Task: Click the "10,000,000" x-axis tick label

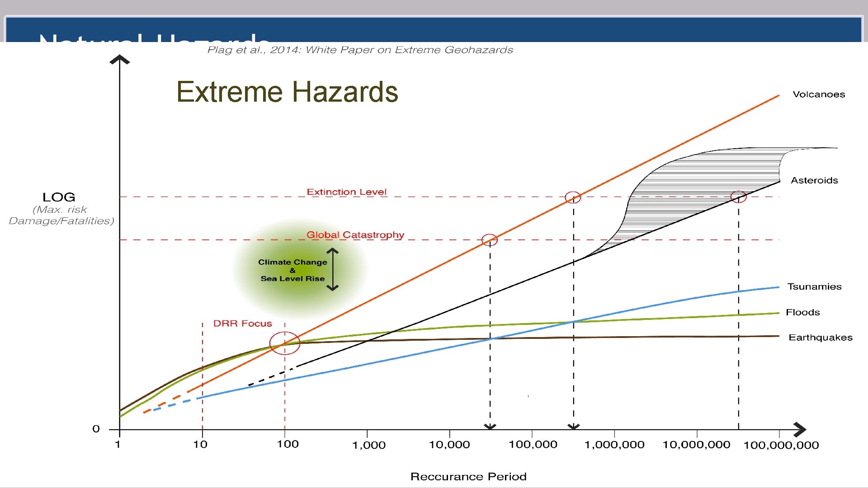Action: [696, 445]
